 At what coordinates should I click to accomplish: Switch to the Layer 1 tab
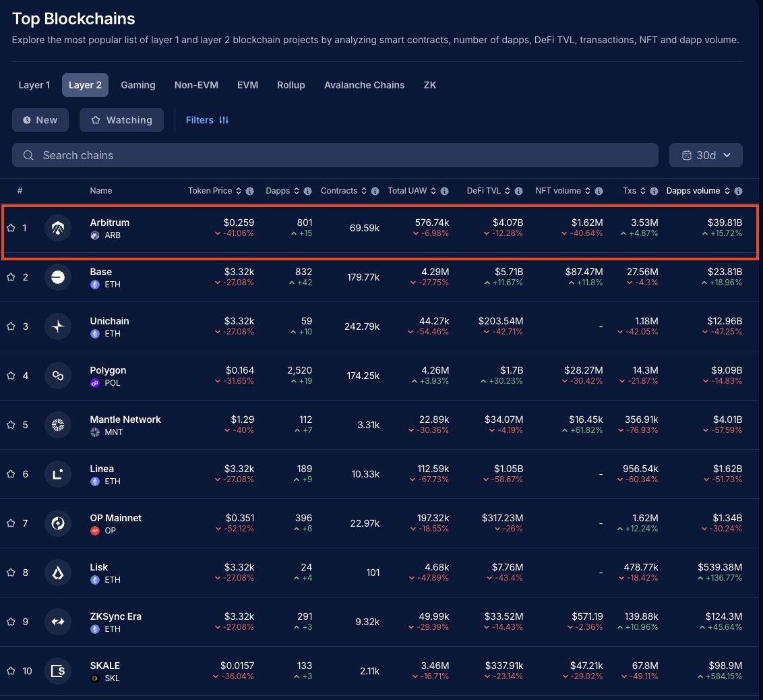click(x=34, y=85)
